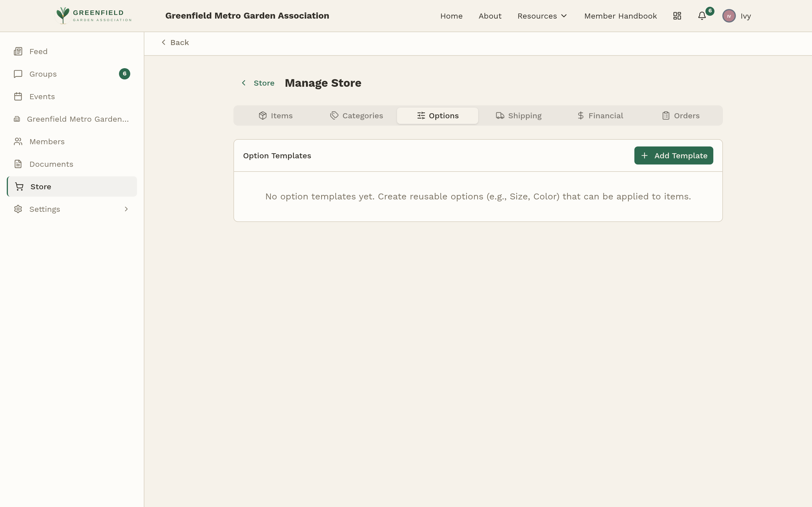The image size is (812, 507).
Task: Open Documents via sidebar icon
Action: tap(18, 164)
